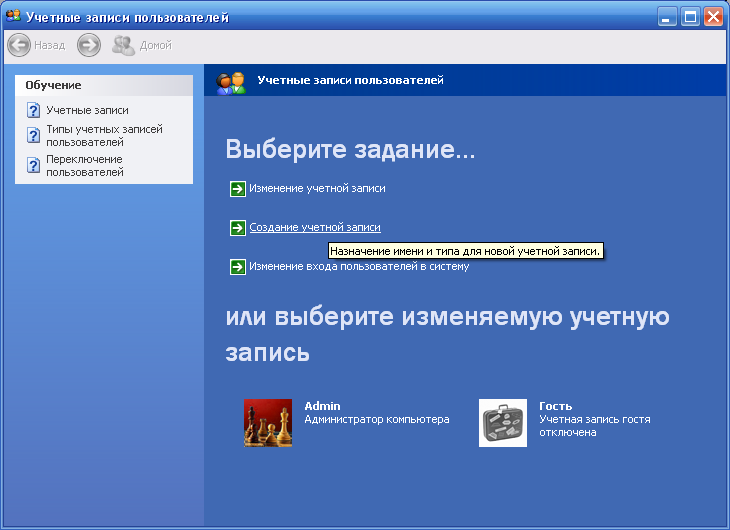The height and width of the screenshot is (530, 730).
Task: Maximize the Учетные записи пользователей window
Action: click(x=690, y=17)
